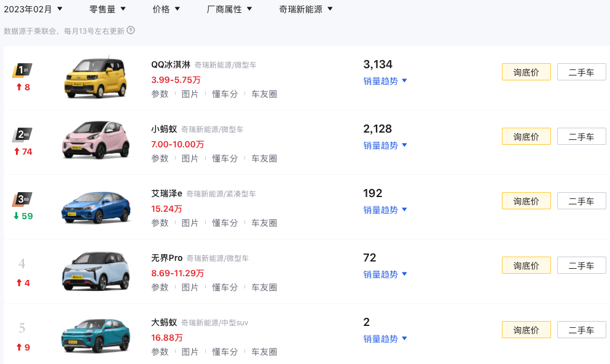610x364 pixels.
Task: Open 懂车分 link under 无界Pro
Action: (x=224, y=287)
